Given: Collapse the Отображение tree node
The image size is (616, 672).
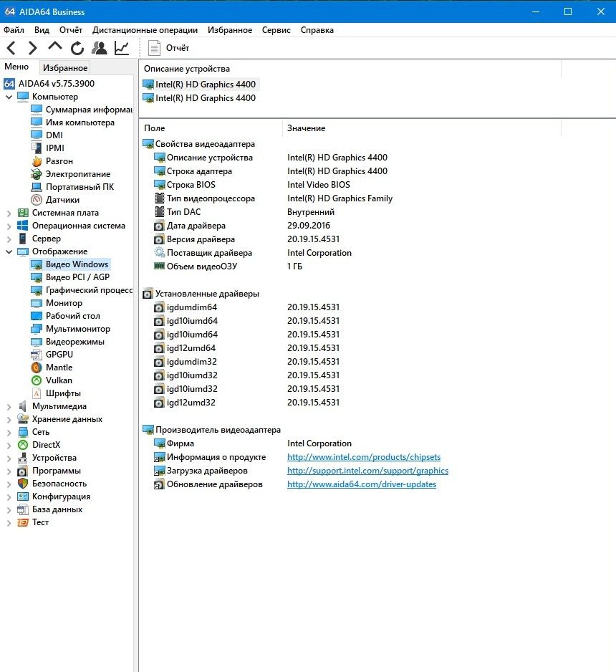Looking at the screenshot, I should 9,251.
